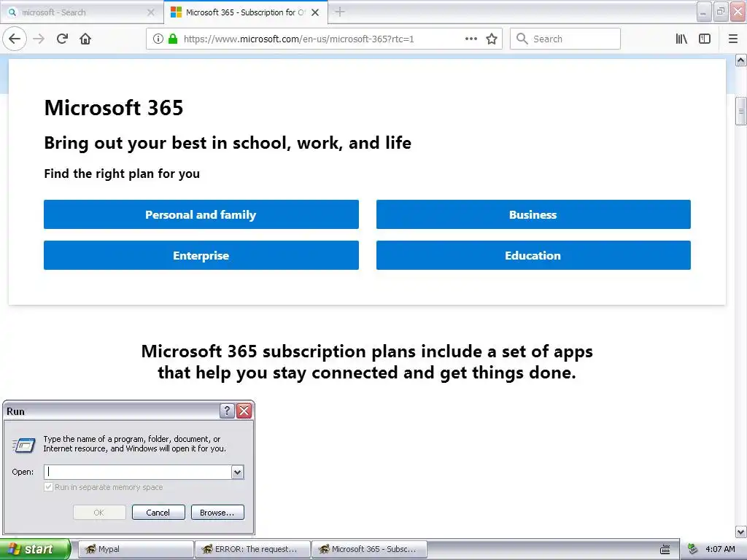Select Microsoft 365 - Subsc taskbar item
The image size is (747, 560).
point(369,549)
